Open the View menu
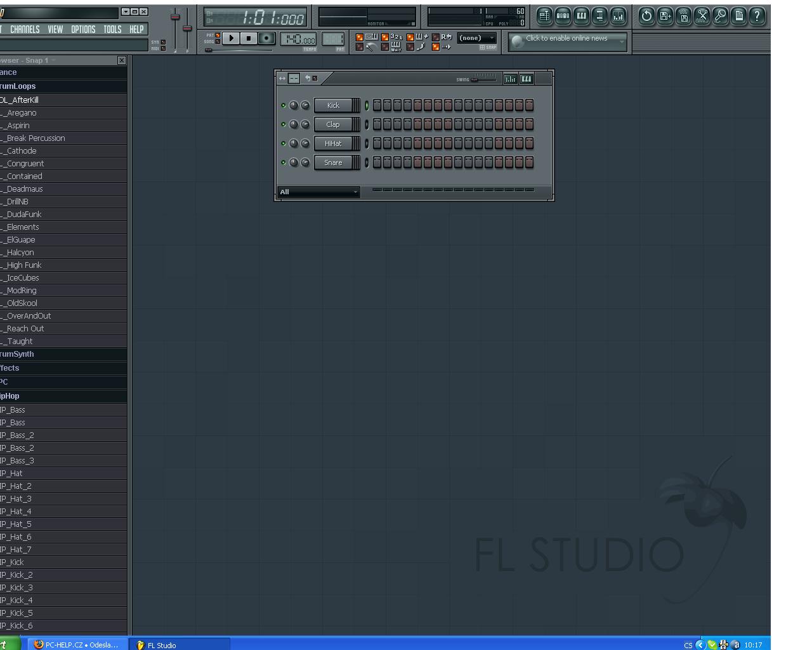 click(x=55, y=29)
